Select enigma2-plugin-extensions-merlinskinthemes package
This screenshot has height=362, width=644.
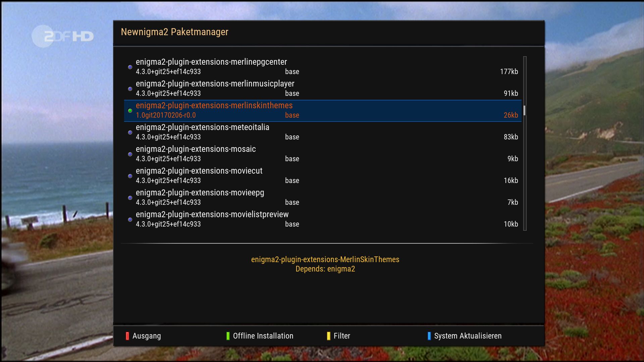[x=323, y=111]
